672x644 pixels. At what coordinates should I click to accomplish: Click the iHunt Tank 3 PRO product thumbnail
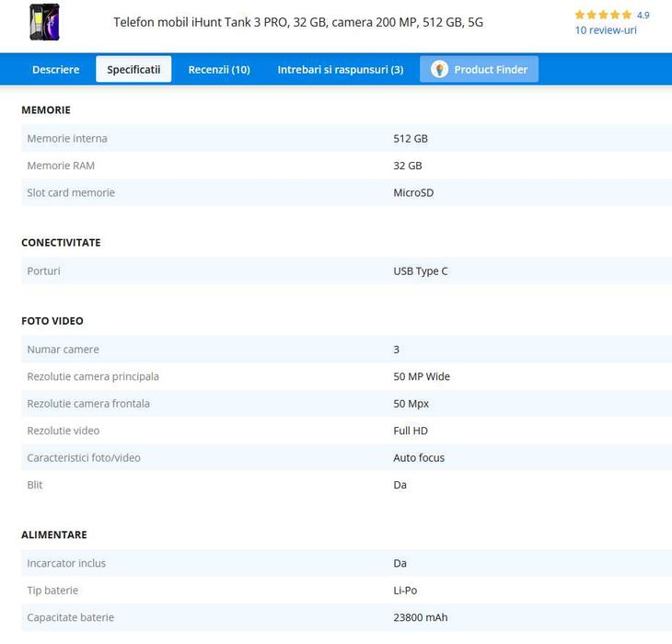coord(44,22)
